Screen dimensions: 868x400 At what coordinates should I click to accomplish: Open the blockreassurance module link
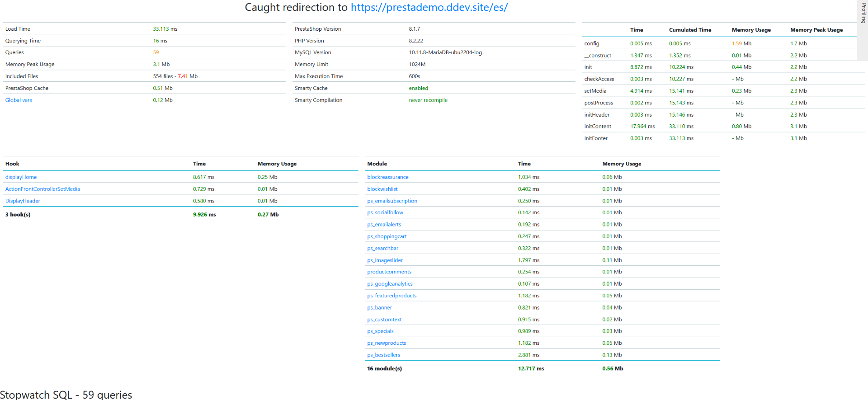click(x=388, y=177)
